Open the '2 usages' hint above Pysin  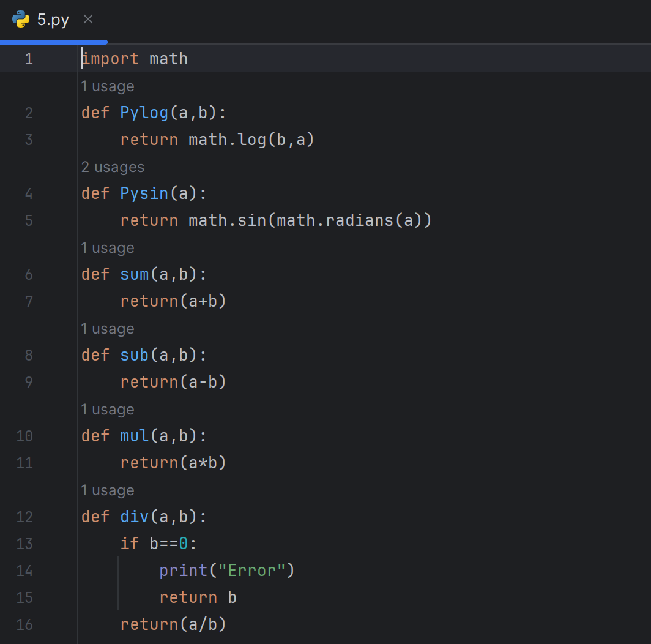[x=113, y=167]
